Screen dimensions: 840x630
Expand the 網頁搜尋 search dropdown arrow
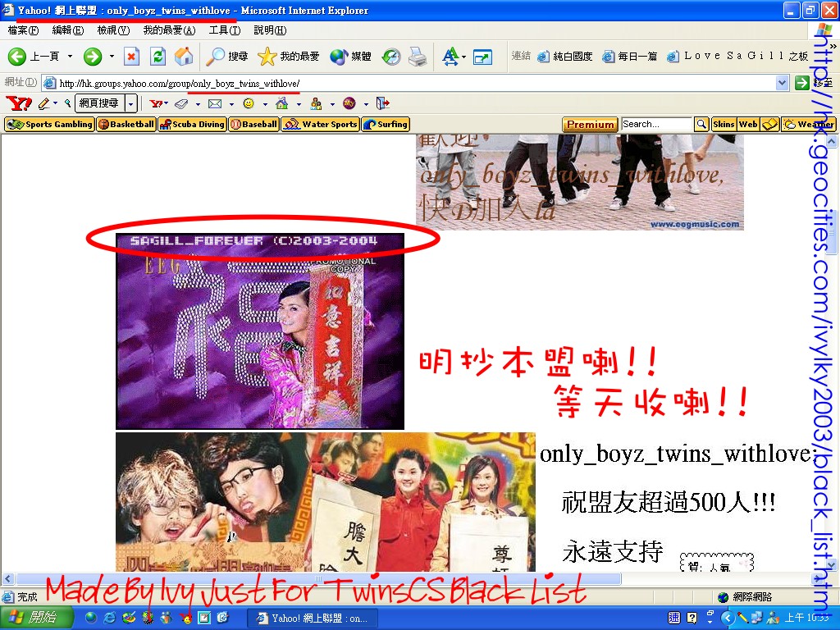pyautogui.click(x=132, y=103)
